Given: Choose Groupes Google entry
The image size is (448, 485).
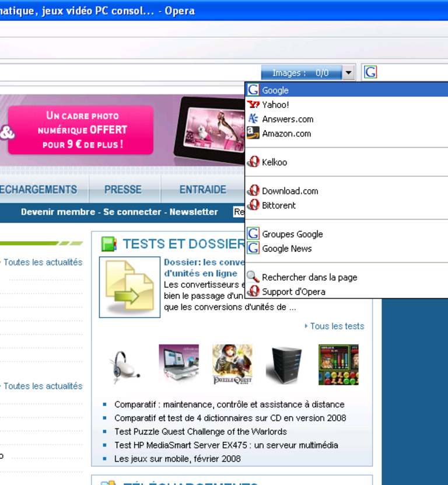Looking at the screenshot, I should pyautogui.click(x=347, y=234).
